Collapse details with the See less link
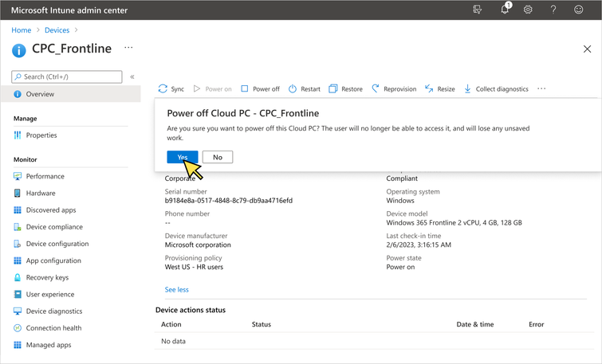Viewport: 602px width, 364px height. (x=176, y=290)
